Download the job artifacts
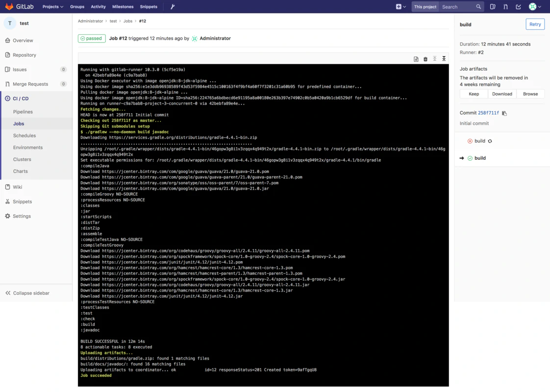Viewport: 550px width, 392px height. coord(502,94)
